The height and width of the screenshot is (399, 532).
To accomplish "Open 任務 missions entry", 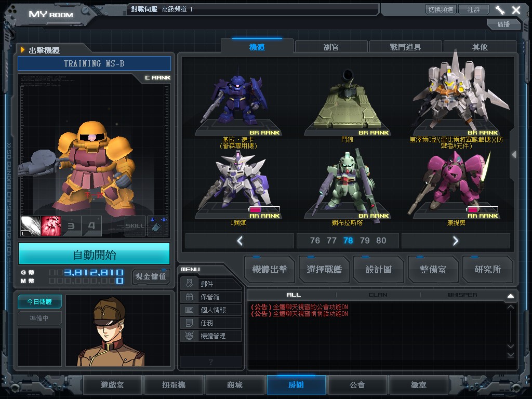I will click(211, 323).
